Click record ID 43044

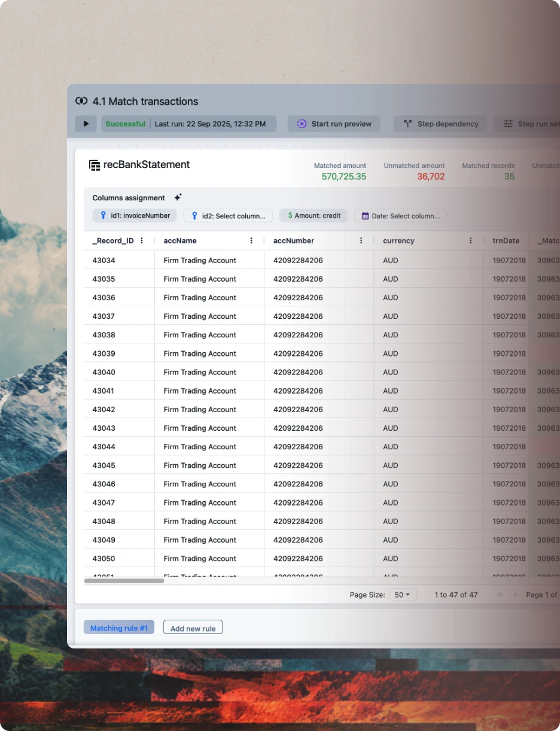[104, 447]
